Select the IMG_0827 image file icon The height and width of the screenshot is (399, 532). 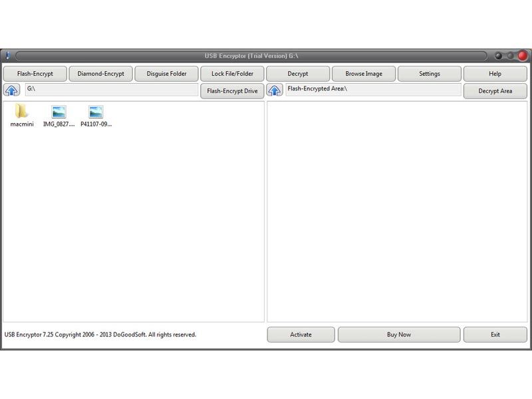[x=59, y=112]
